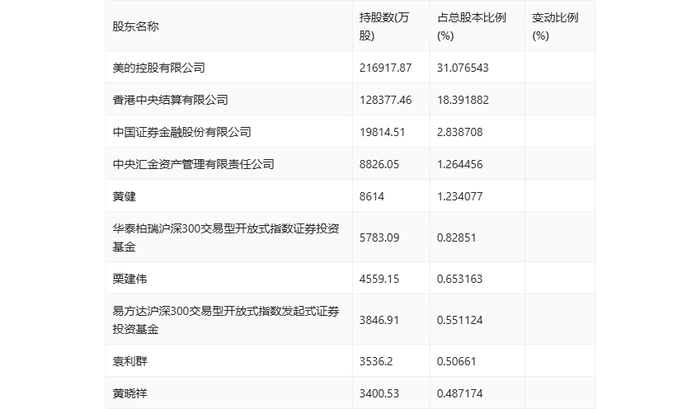Click the percentage 0.487174
700x409 pixels.
point(460,393)
